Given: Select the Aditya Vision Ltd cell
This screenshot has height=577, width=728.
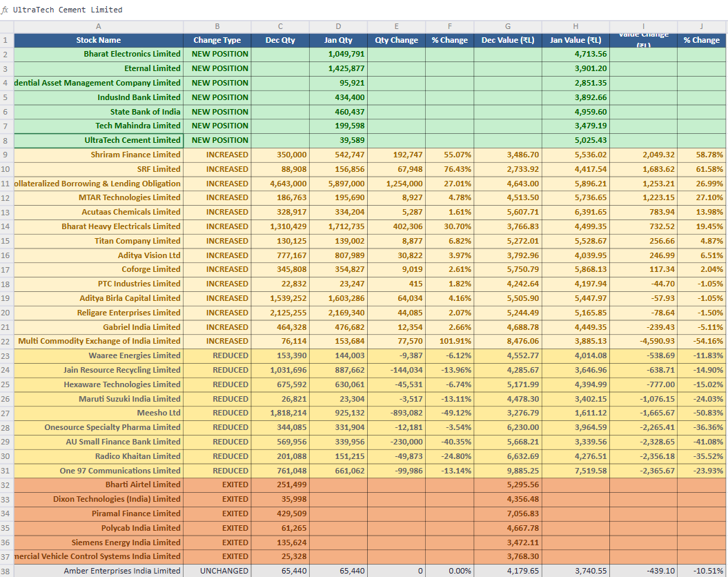Looking at the screenshot, I should 99,255.
